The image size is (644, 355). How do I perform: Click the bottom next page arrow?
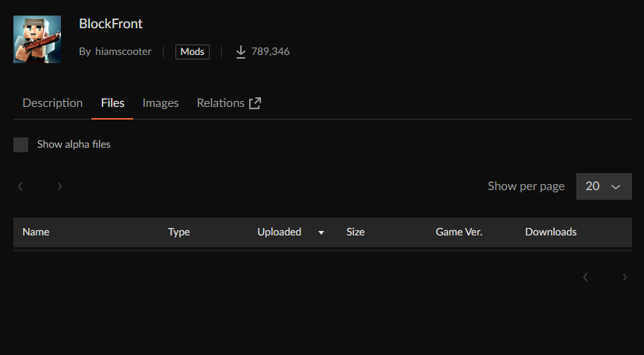625,277
